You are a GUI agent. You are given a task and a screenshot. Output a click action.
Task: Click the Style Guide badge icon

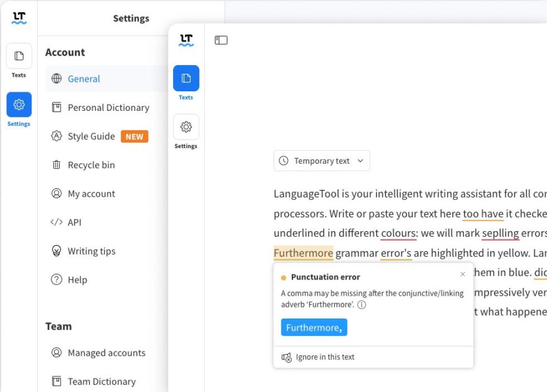click(x=56, y=136)
